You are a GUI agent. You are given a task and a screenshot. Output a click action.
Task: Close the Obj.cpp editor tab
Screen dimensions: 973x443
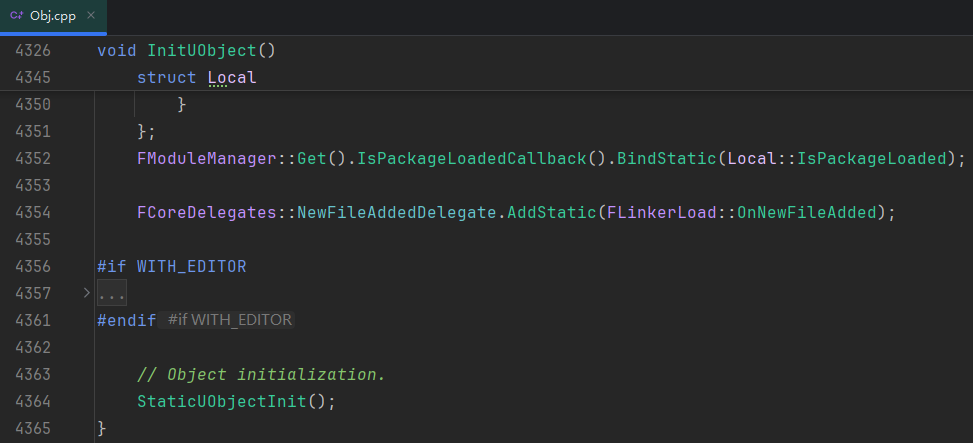tap(91, 16)
